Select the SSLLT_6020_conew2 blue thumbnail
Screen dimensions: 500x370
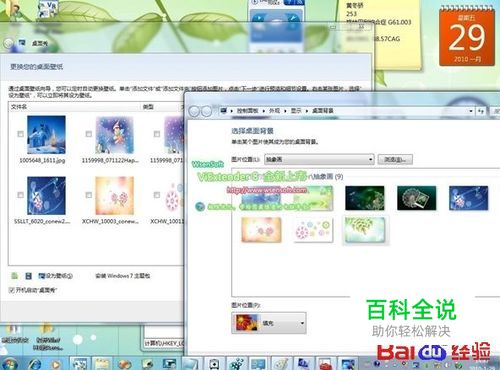(x=46, y=196)
